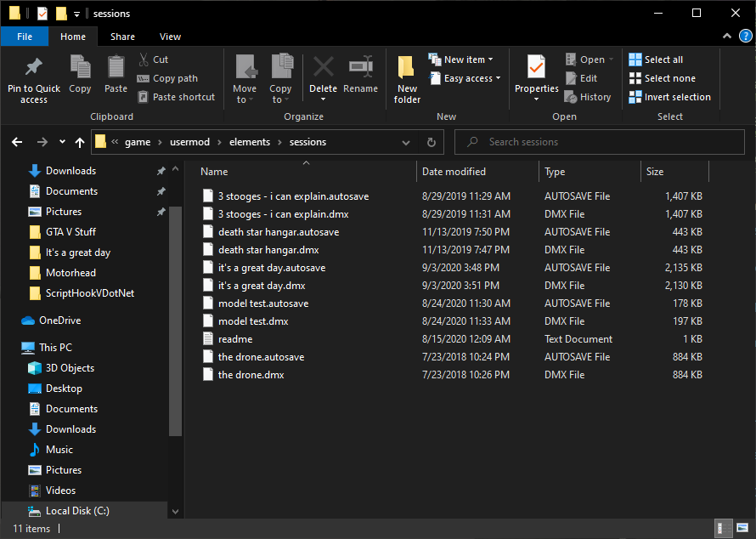Image resolution: width=756 pixels, height=539 pixels.
Task: Collapse the ribbon with the chevron
Action: pos(727,37)
